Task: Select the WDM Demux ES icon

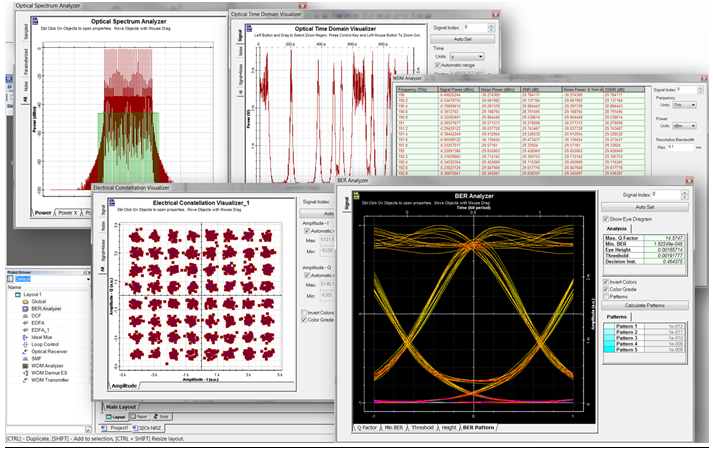Action: [x=25, y=373]
